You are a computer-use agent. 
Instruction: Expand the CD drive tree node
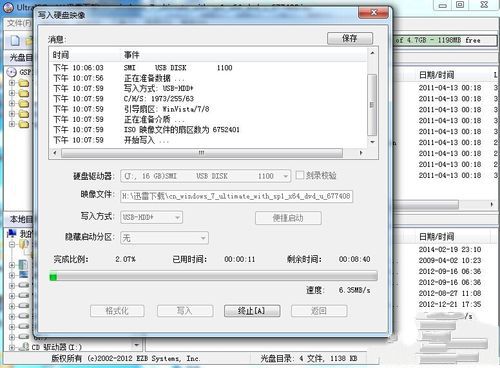coord(12,347)
